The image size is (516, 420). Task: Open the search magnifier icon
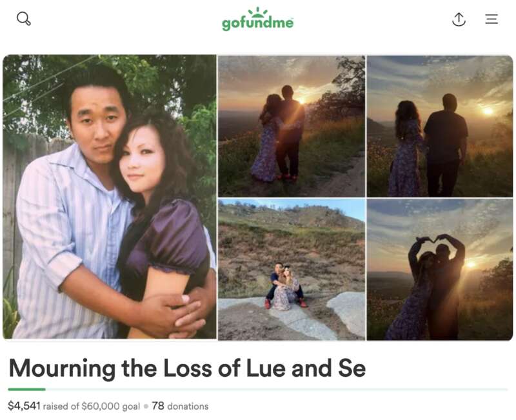coord(24,19)
